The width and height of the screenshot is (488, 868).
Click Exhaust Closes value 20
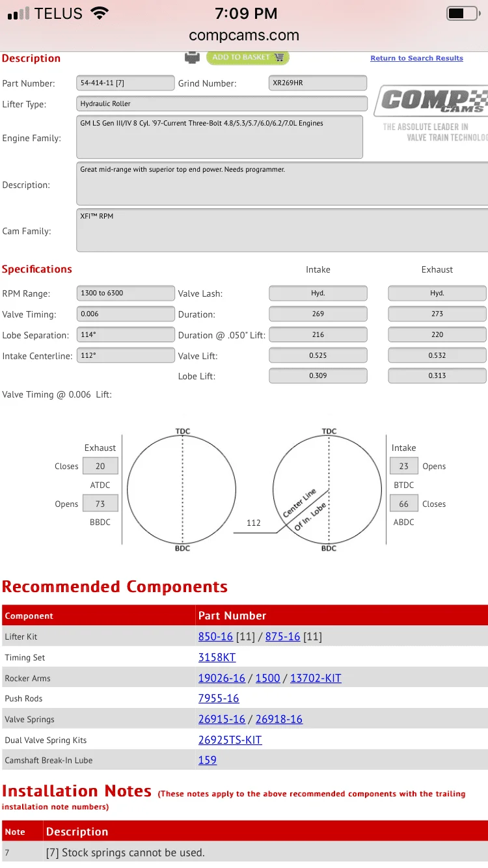pyautogui.click(x=100, y=466)
